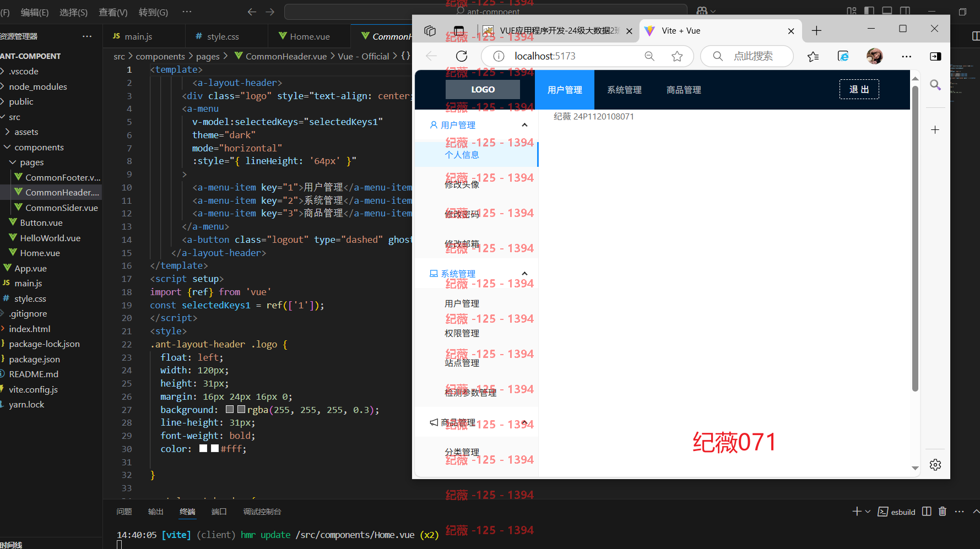Collapse 系统管理 submenu in sider

(x=524, y=274)
